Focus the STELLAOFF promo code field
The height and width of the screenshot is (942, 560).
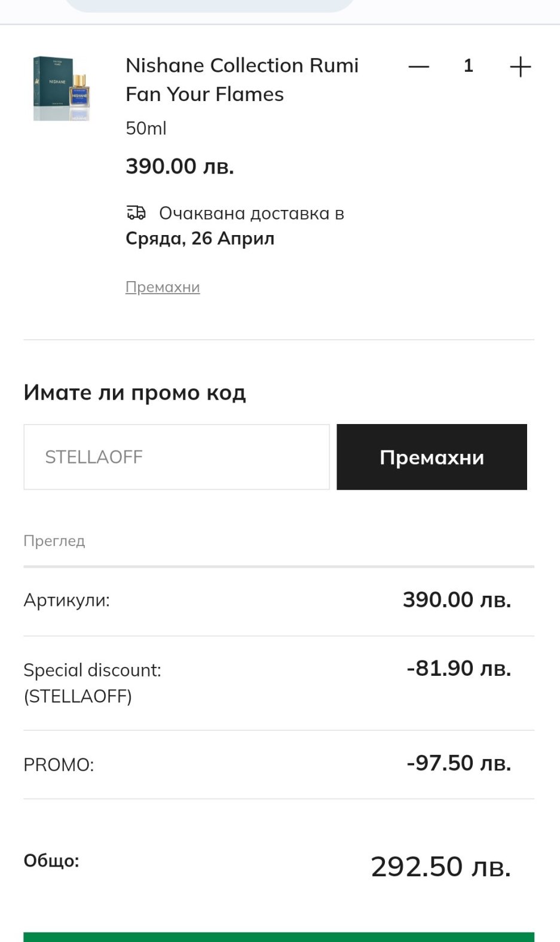pos(176,457)
